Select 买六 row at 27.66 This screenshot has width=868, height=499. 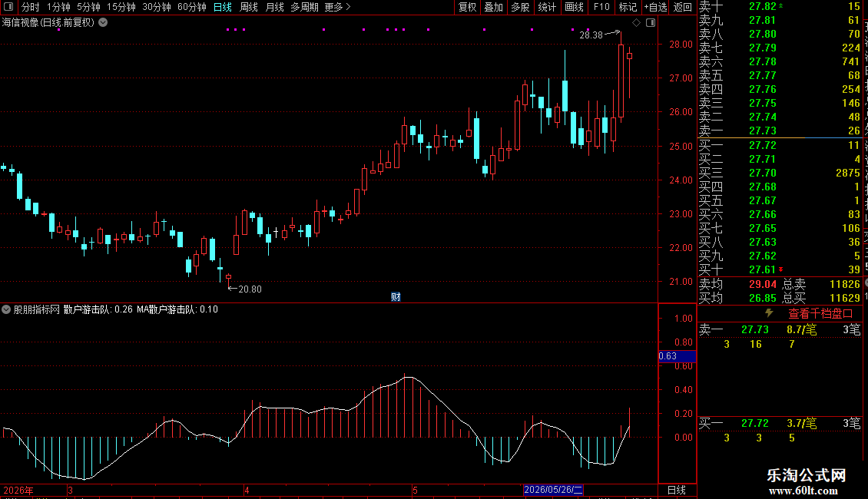[x=780, y=214]
